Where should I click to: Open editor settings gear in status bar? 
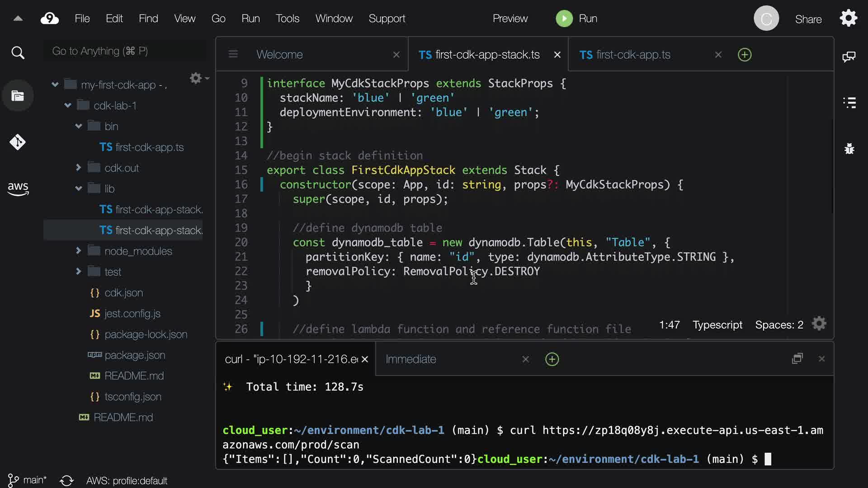tap(819, 324)
